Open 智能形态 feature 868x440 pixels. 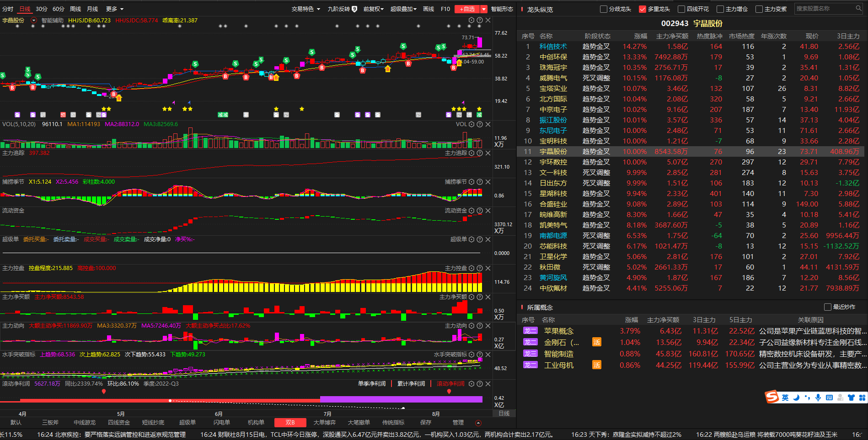click(502, 9)
